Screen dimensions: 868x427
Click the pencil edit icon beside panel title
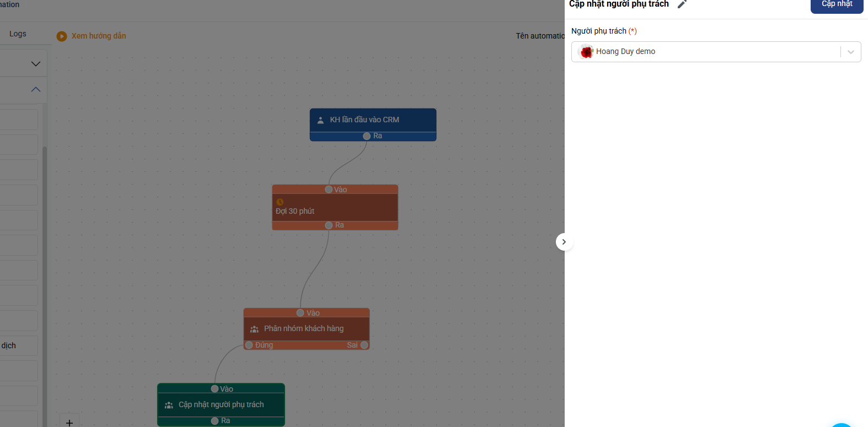682,4
